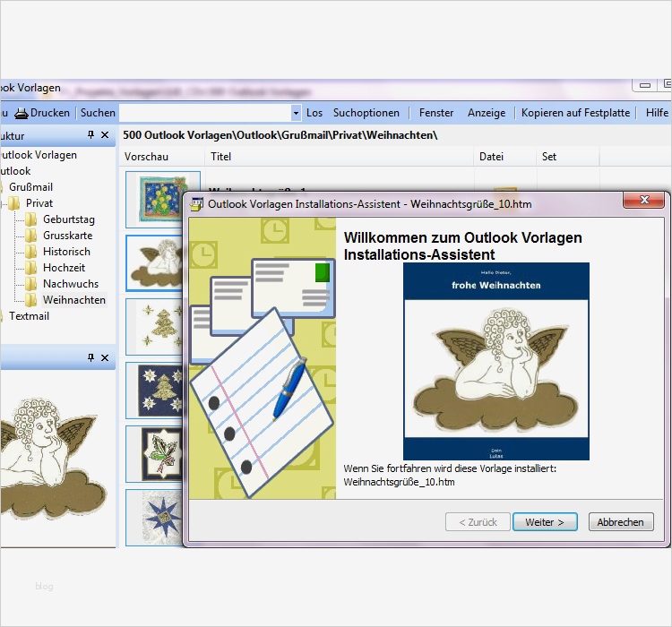Viewport: 672px width, 627px height.
Task: Click the Los search button
Action: tap(314, 113)
